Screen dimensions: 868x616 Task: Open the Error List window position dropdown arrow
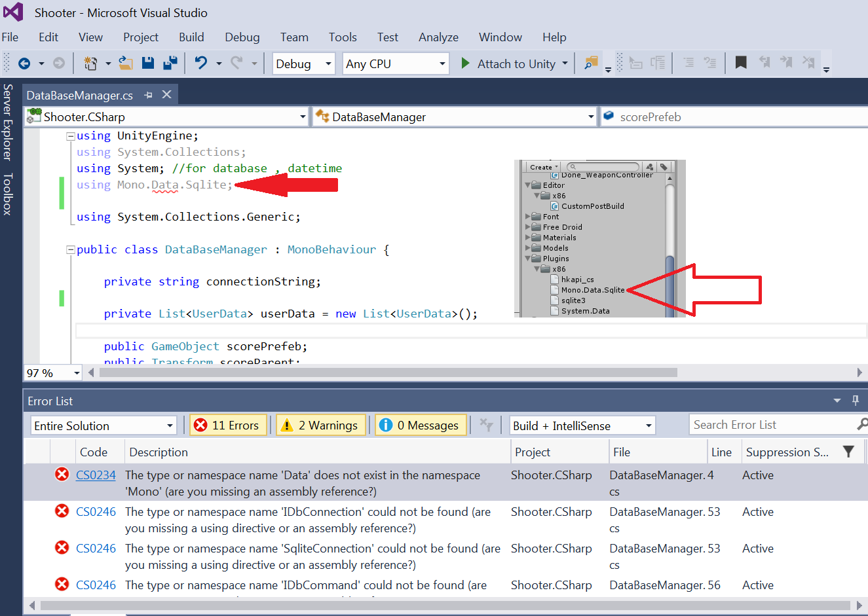coord(837,401)
